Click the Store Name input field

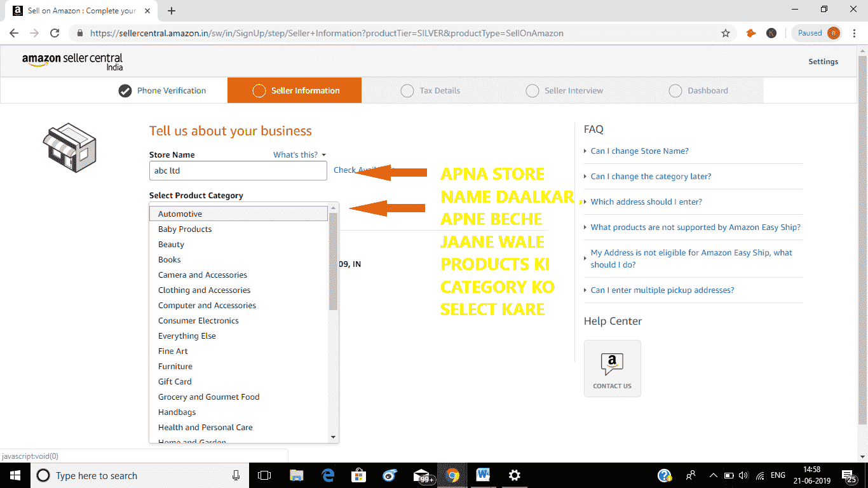238,170
